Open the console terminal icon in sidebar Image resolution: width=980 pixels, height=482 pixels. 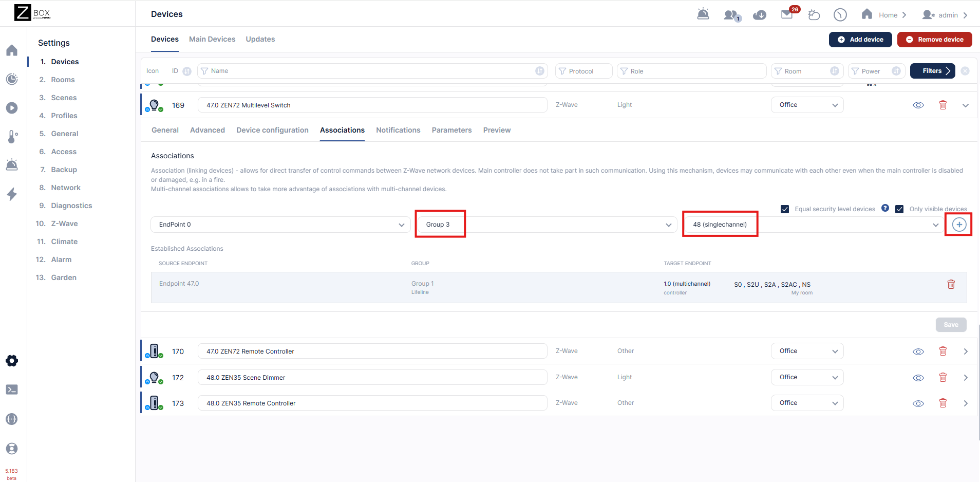[x=12, y=390]
